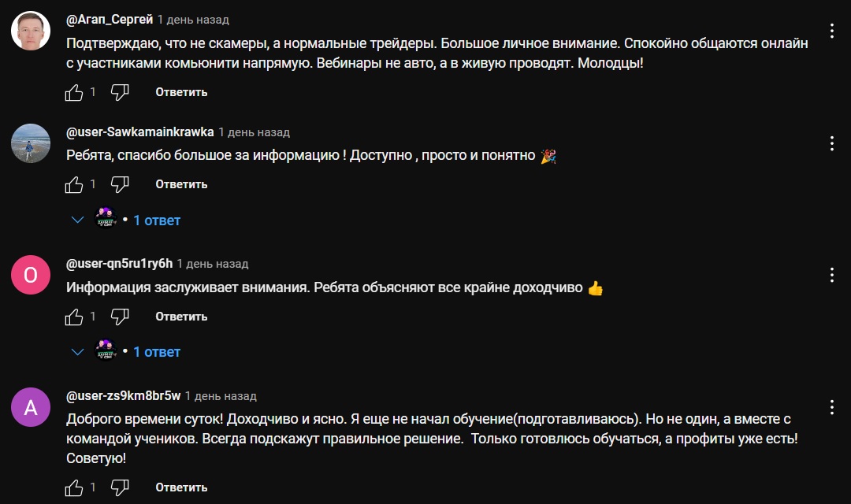Dislike the @user-zs9km8br5w comment
The height and width of the screenshot is (504, 851).
point(120,487)
